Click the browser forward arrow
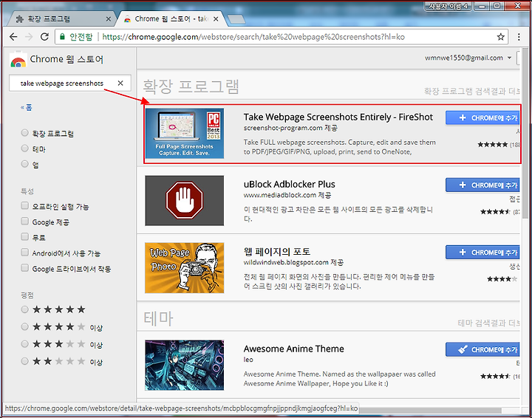 29,37
